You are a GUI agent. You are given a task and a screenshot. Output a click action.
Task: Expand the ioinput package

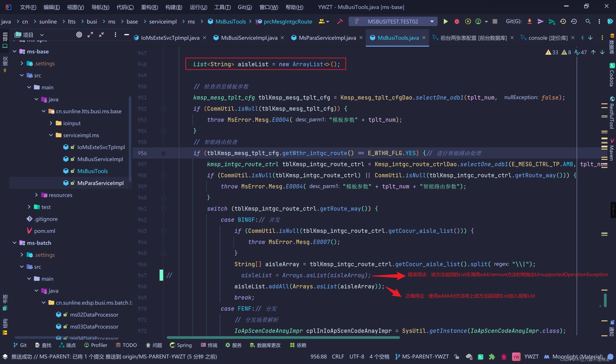point(51,123)
